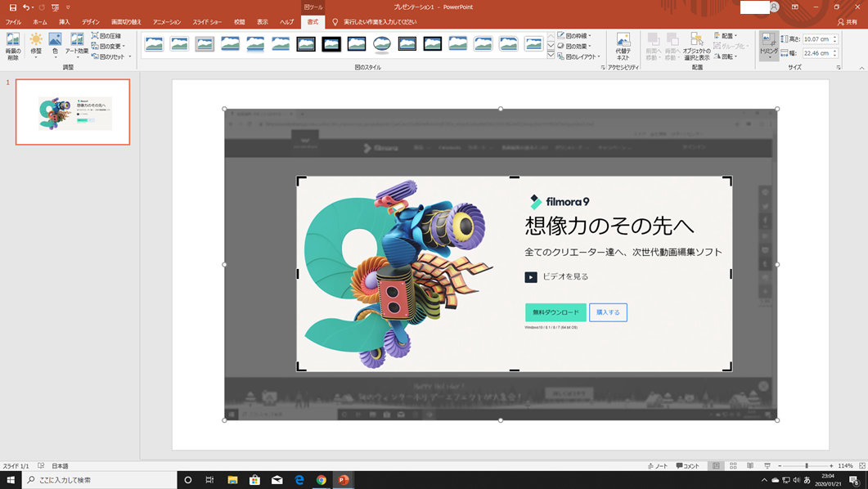Click the トリミング crop tool icon

tap(768, 40)
